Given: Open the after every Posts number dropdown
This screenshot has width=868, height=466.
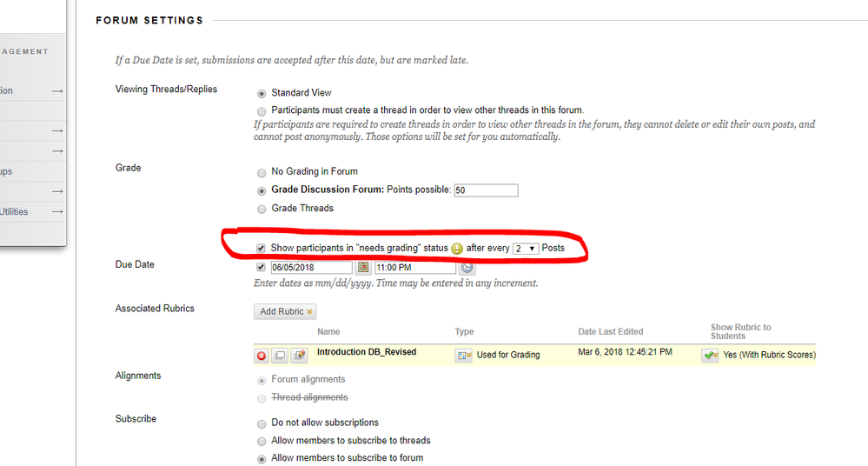Looking at the screenshot, I should (x=525, y=249).
